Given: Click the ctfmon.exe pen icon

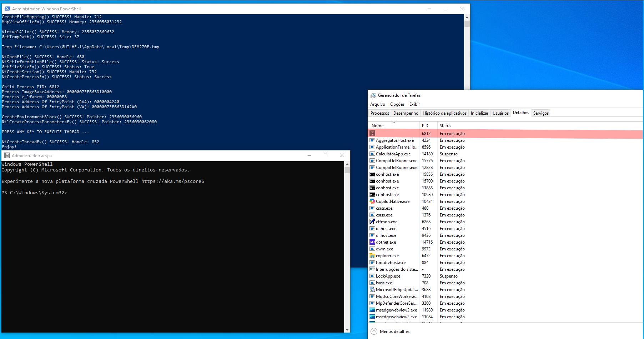Looking at the screenshot, I should coord(372,221).
